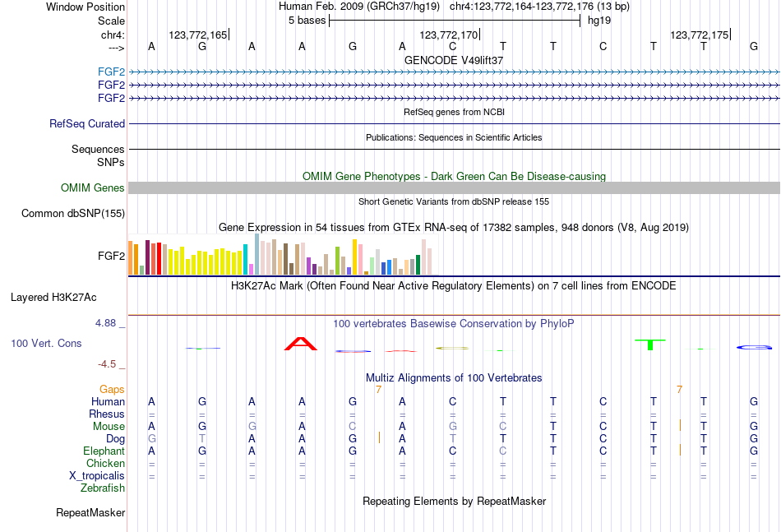Click the H3K27Ac Mark track title
This screenshot has height=532, width=781.
tap(454, 286)
